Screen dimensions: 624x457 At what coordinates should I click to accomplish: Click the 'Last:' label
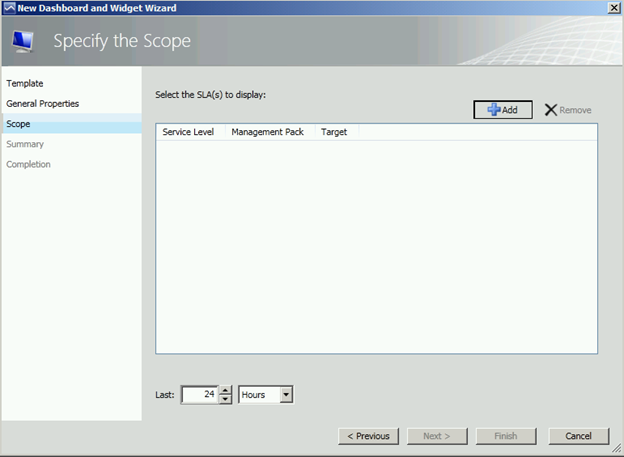click(x=165, y=395)
